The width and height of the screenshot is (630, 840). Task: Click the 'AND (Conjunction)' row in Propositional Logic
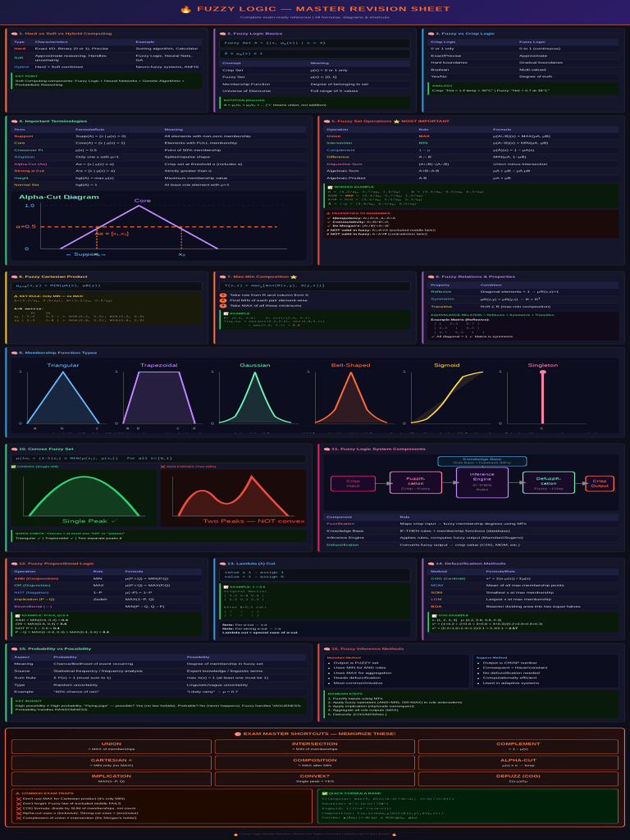pos(107,578)
